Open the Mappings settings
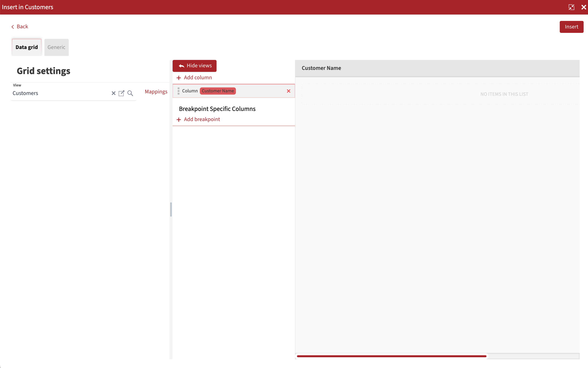The height and width of the screenshot is (368, 588). 156,92
